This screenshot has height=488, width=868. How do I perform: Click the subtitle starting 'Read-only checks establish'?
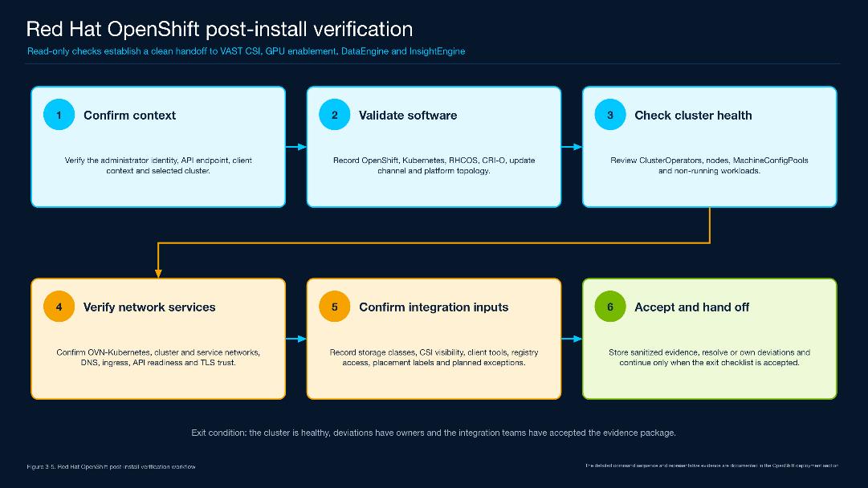coord(246,51)
